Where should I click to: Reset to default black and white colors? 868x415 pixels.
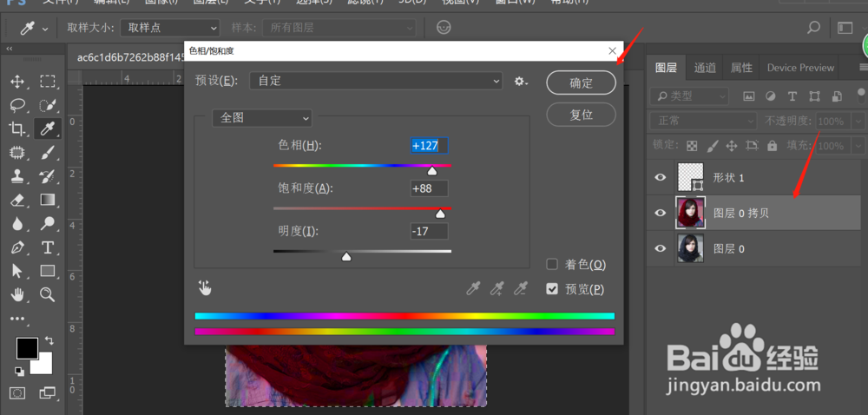point(19,372)
